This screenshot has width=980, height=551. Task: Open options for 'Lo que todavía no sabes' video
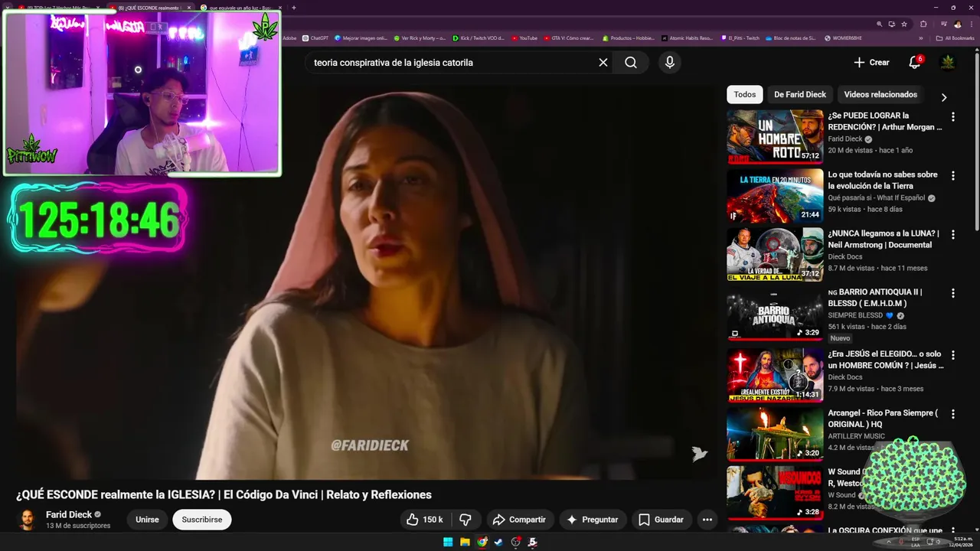pos(953,176)
